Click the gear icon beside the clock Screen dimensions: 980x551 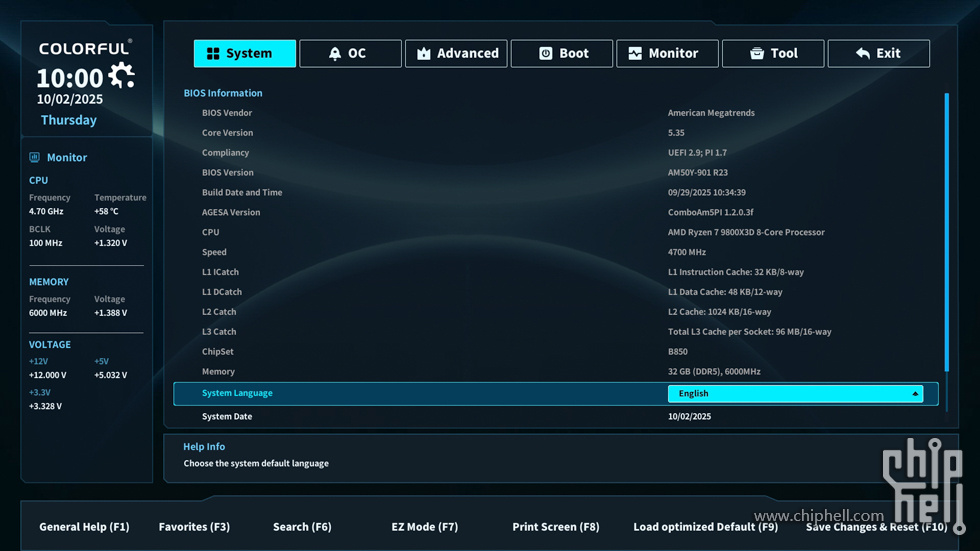122,76
